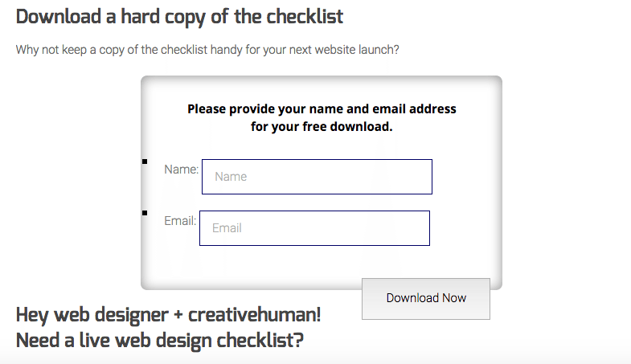Click "Need a live web design checklist?" heading
The width and height of the screenshot is (631, 364).
tap(159, 340)
